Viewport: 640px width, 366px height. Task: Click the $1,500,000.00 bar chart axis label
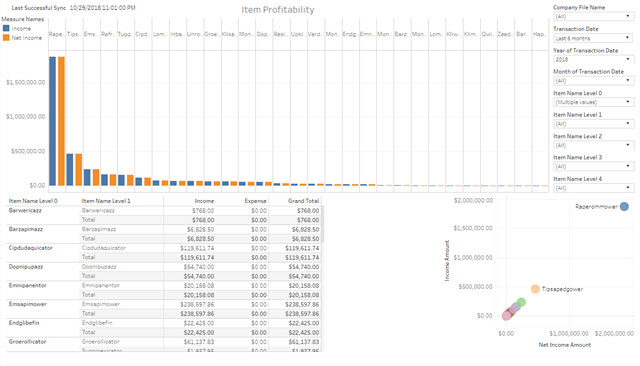click(x=25, y=82)
